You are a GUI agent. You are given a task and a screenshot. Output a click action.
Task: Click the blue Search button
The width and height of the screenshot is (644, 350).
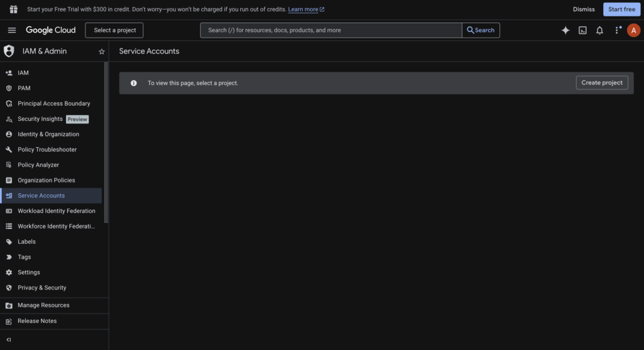pos(480,30)
